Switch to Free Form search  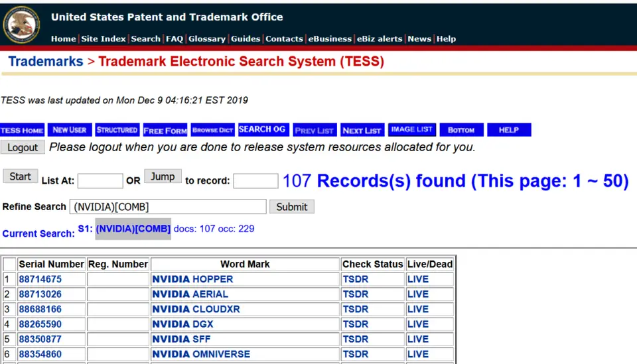coord(165,130)
